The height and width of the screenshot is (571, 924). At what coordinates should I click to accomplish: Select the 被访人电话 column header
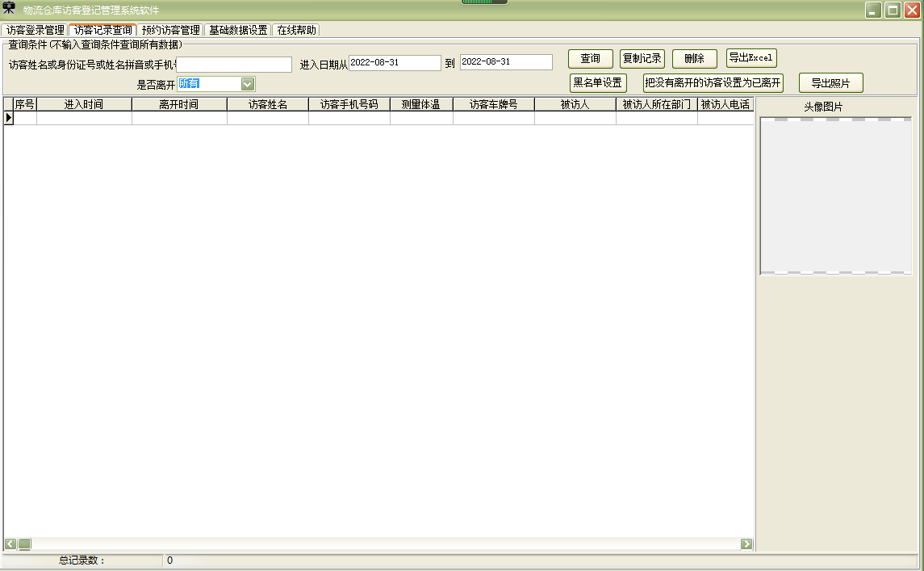(x=725, y=104)
